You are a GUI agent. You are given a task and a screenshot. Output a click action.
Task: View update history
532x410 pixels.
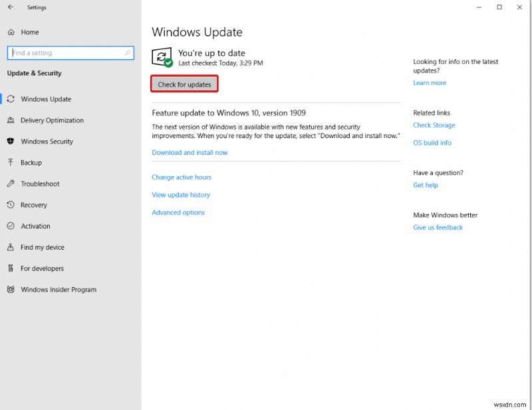(181, 194)
